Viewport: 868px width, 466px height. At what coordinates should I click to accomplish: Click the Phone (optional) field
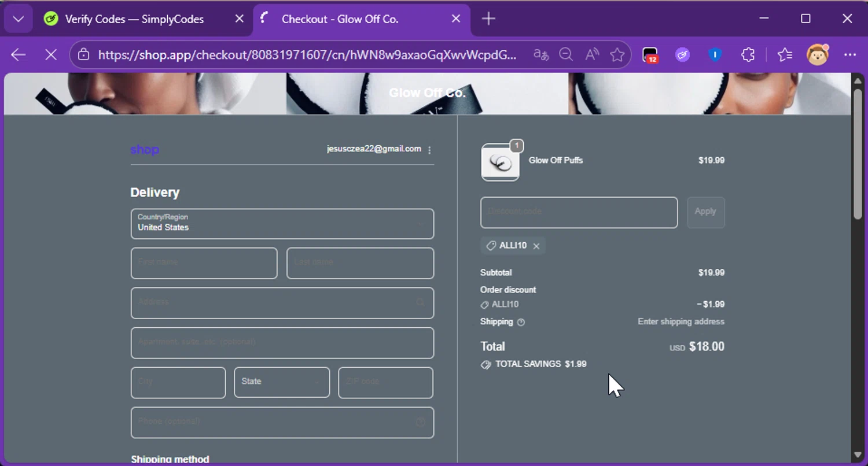[282, 423]
